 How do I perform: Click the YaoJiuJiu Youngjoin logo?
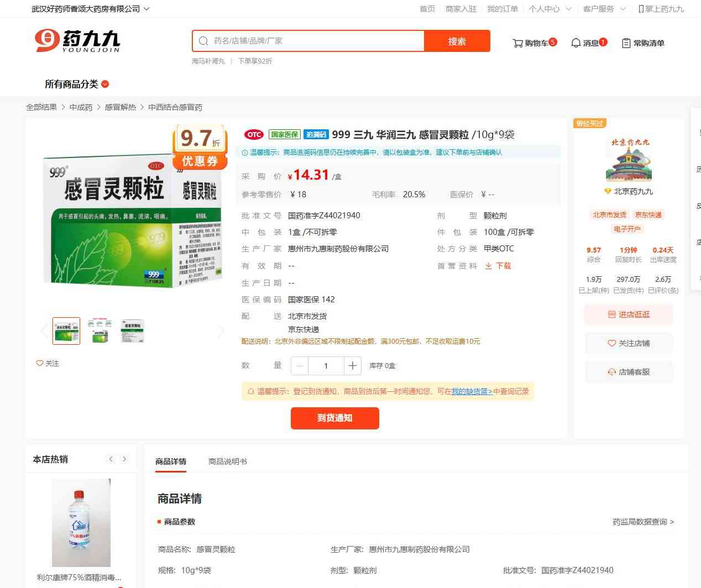coord(77,41)
